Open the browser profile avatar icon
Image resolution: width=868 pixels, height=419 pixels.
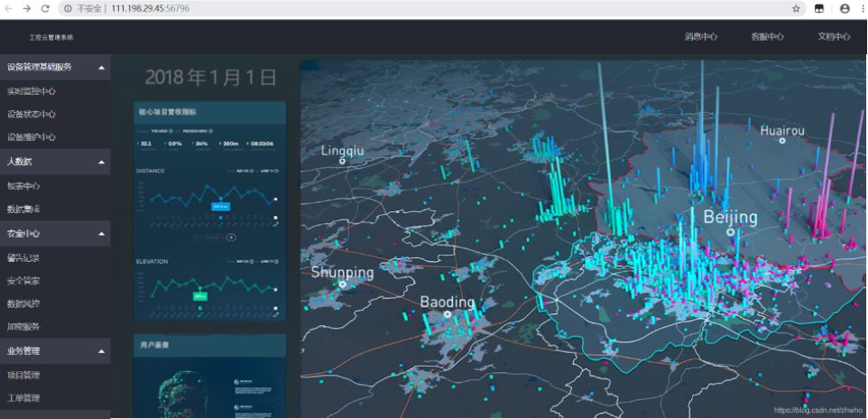845,9
